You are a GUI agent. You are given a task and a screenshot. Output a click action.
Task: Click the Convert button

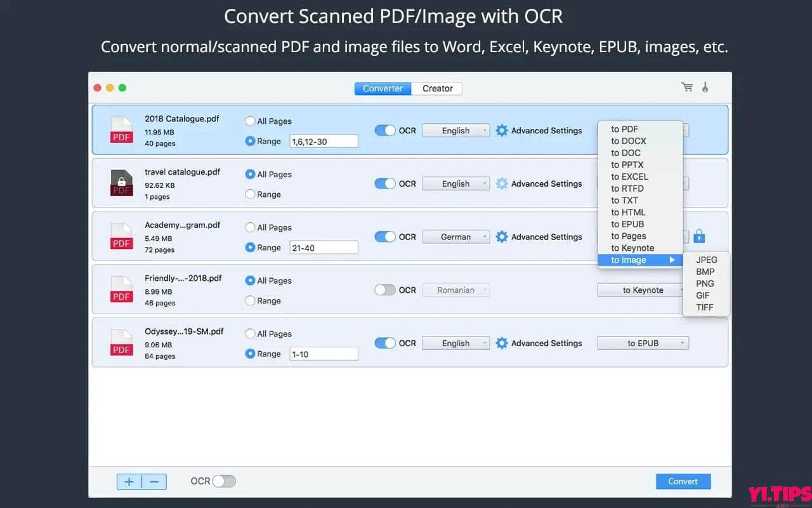pos(683,481)
